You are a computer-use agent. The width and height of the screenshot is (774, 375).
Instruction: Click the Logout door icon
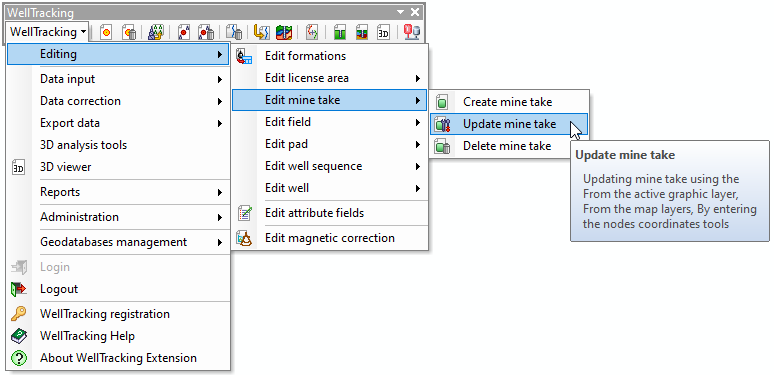pyautogui.click(x=18, y=289)
